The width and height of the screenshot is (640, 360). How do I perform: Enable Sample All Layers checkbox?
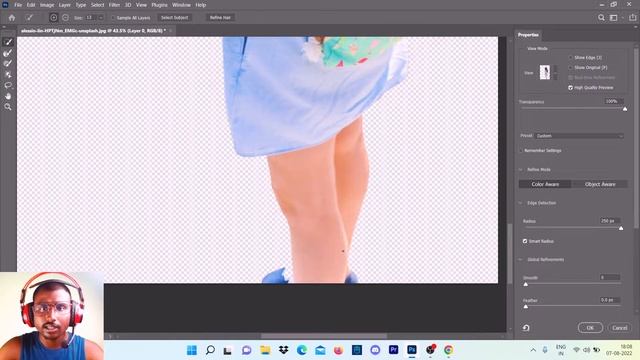[x=113, y=18]
